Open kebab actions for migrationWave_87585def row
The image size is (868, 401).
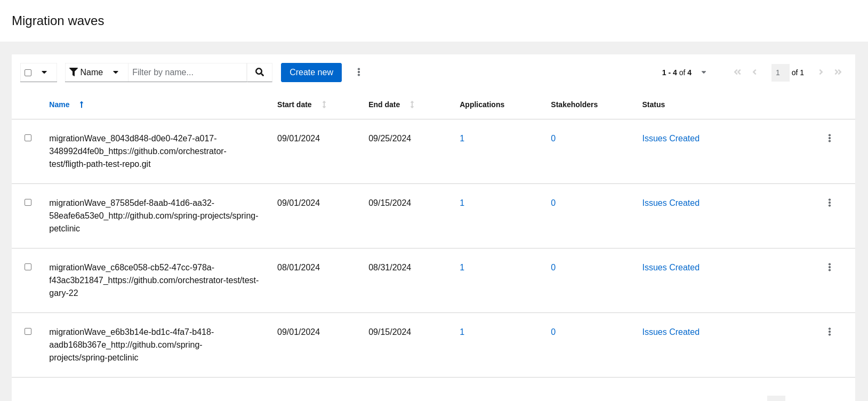coord(829,203)
